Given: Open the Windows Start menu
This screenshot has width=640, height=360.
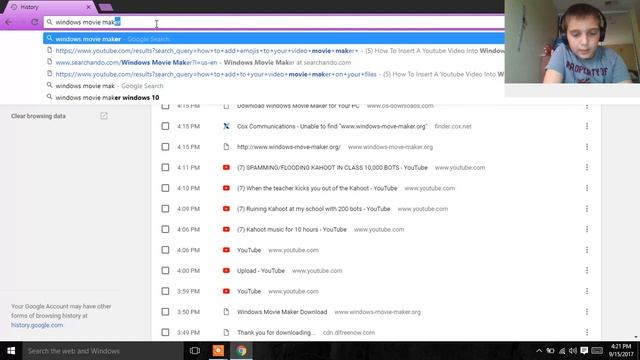Looking at the screenshot, I should (x=11, y=351).
